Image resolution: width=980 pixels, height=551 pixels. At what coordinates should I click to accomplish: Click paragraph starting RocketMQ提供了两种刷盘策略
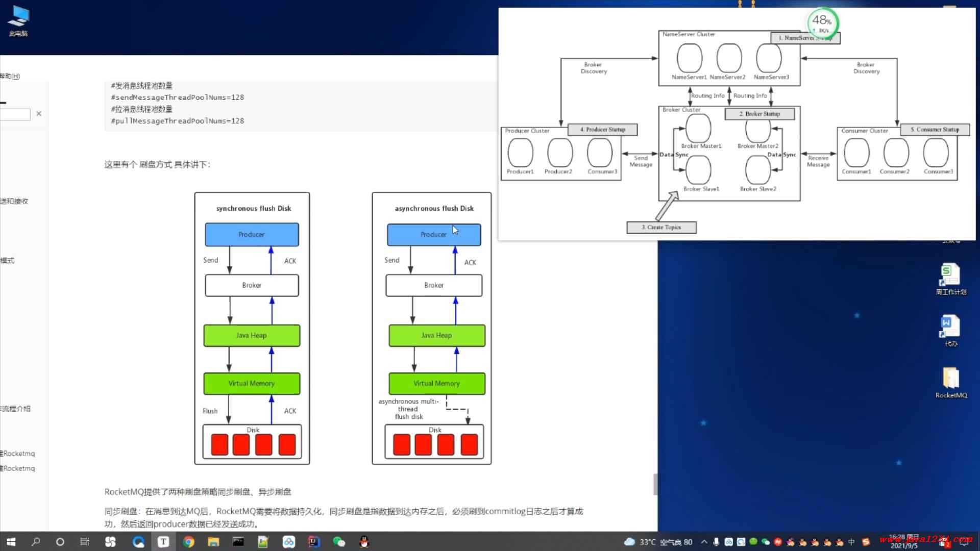(x=198, y=492)
